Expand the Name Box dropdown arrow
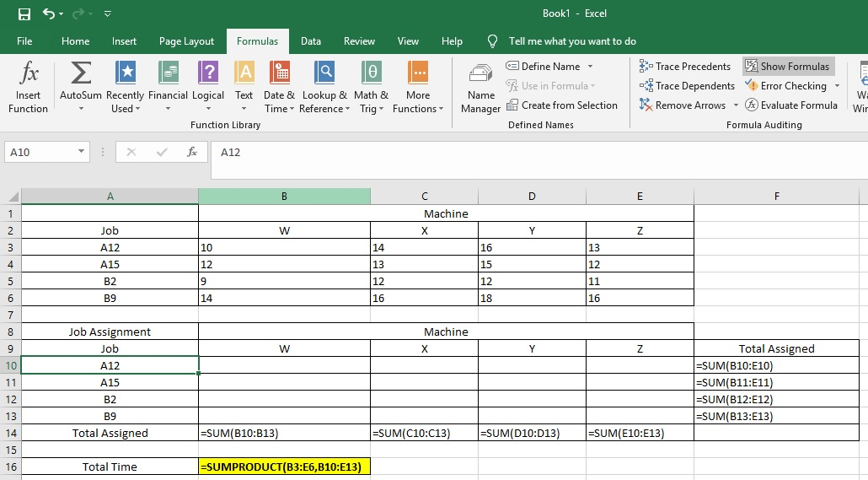 81,152
